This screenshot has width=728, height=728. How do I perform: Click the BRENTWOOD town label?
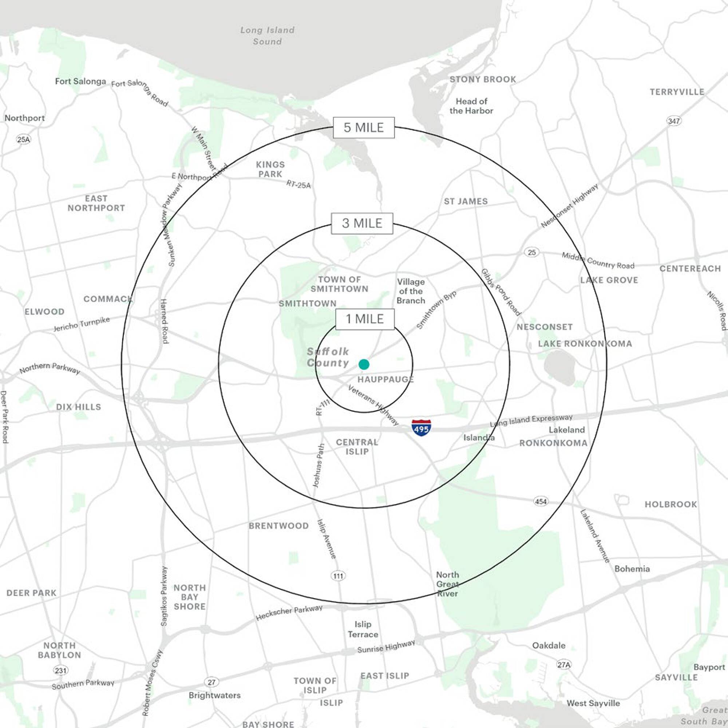click(x=278, y=526)
